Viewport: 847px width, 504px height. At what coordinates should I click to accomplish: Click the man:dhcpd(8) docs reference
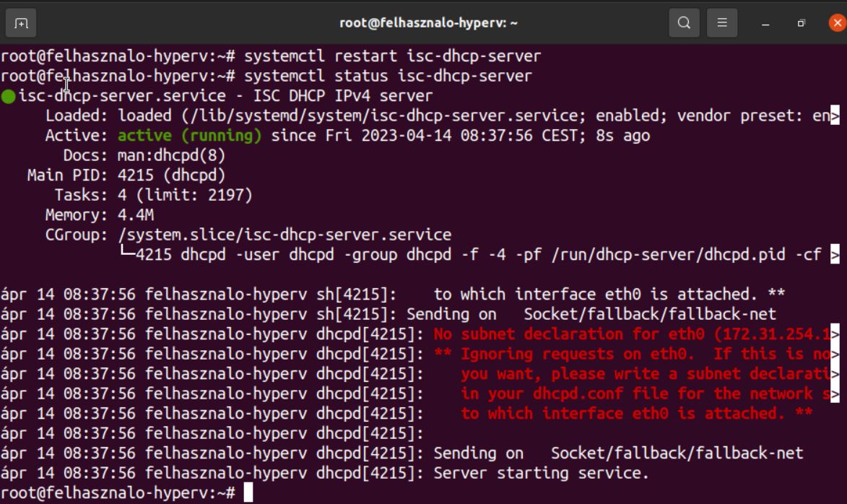coord(172,155)
